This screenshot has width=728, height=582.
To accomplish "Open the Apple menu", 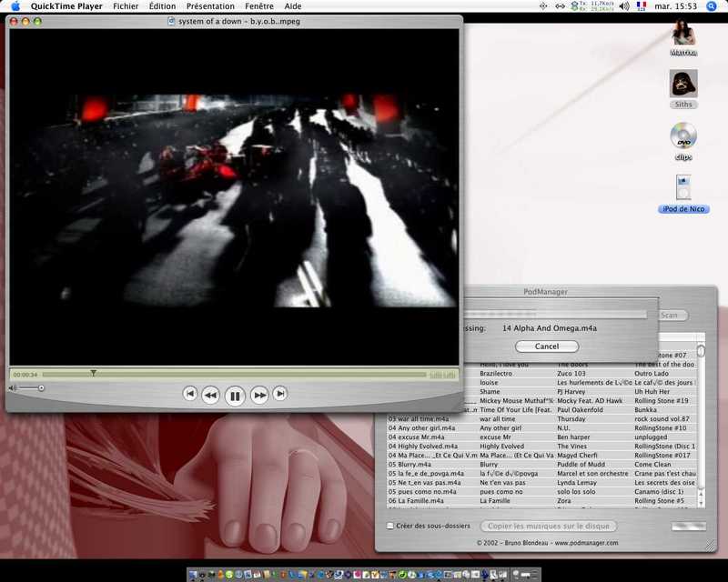I will (15, 6).
